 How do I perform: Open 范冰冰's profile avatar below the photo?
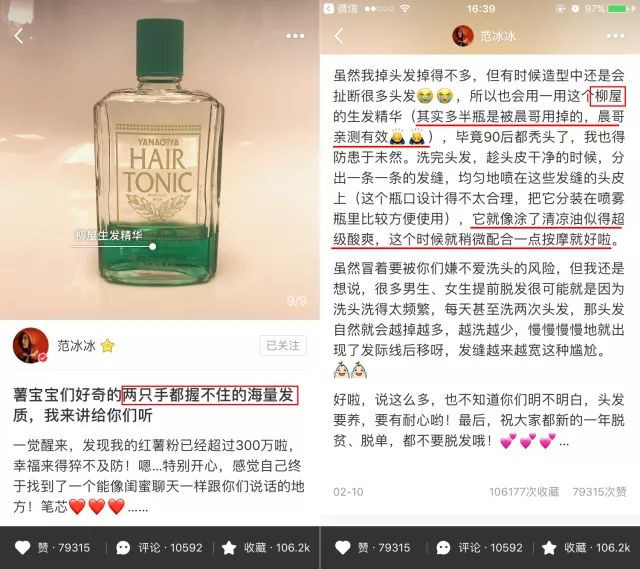(31, 345)
